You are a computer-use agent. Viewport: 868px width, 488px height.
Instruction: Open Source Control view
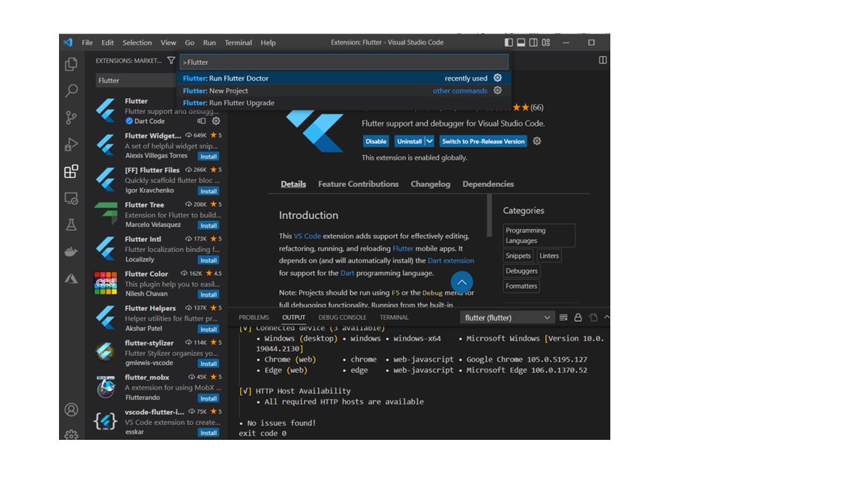(71, 117)
